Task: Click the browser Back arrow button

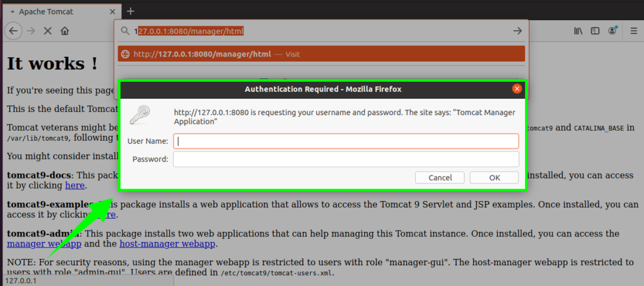Action: 13,31
